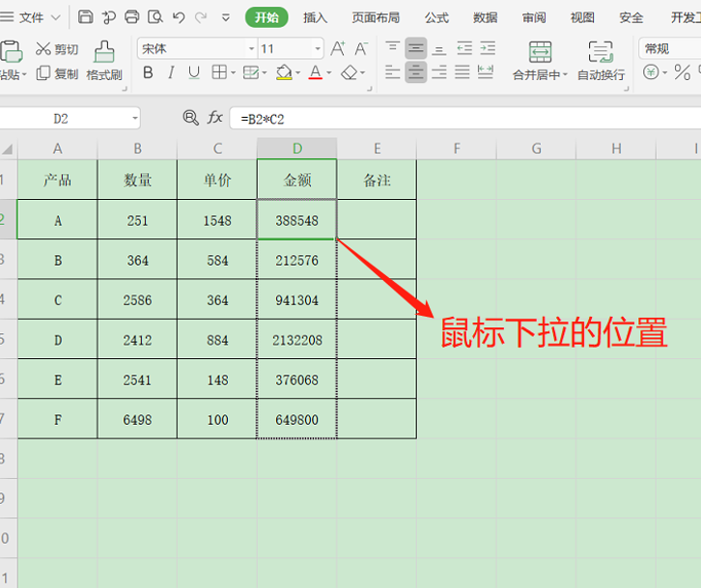Decrease font size with the A- icon
The height and width of the screenshot is (588, 701).
click(361, 48)
